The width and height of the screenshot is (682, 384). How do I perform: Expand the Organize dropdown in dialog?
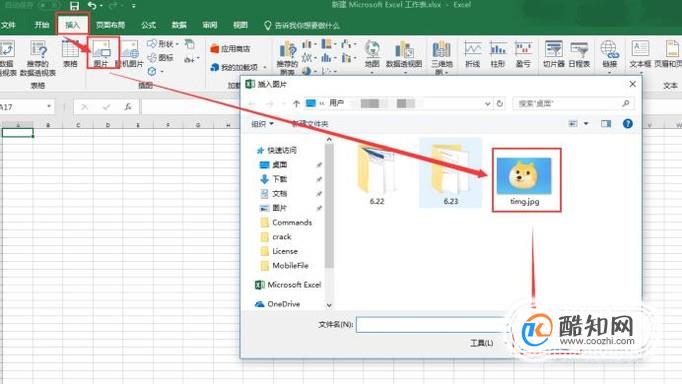[262, 124]
